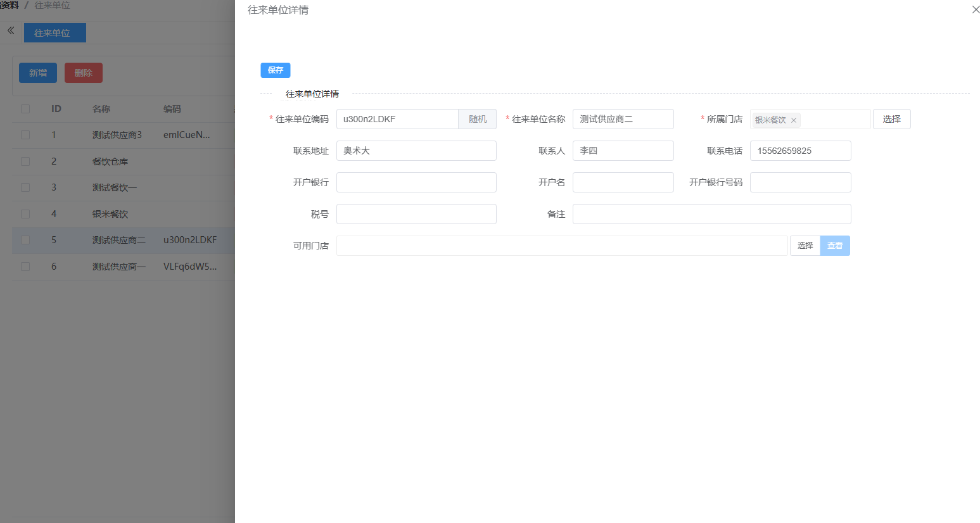Close the 往来单位详情 drawer panel
980x523 pixels.
pos(976,9)
